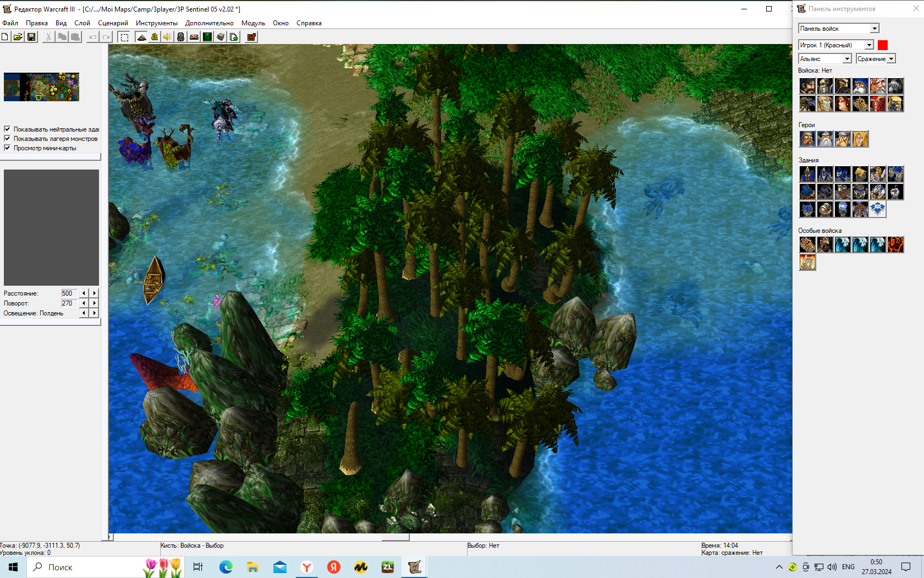This screenshot has width=924, height=578.
Task: Open the Дополнительно menu
Action: (210, 23)
